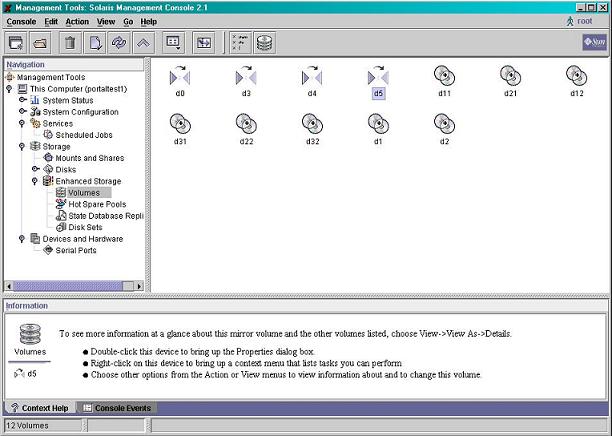The image size is (612, 436).
Task: Click the Navigation panel header
Action: pyautogui.click(x=74, y=64)
